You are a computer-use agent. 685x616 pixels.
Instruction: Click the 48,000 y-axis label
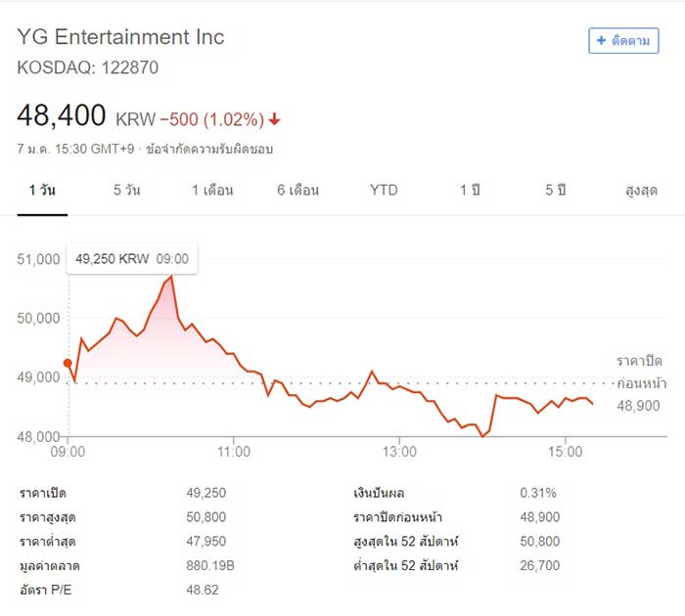click(38, 436)
